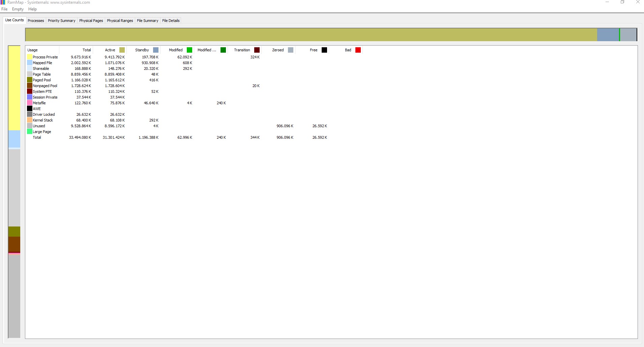Select the Unused row label
Image resolution: width=644 pixels, height=347 pixels.
[39, 126]
